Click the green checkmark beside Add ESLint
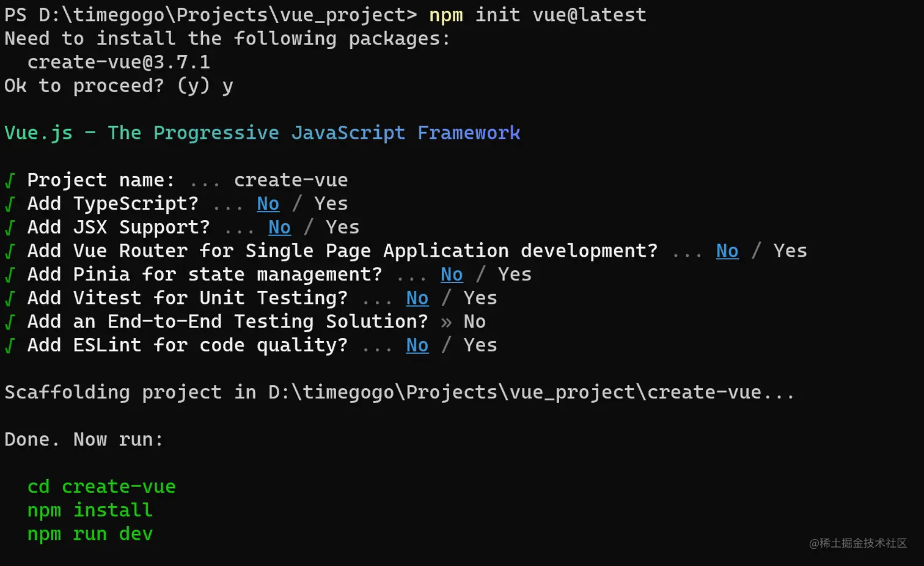Viewport: 924px width, 566px height. tap(10, 345)
